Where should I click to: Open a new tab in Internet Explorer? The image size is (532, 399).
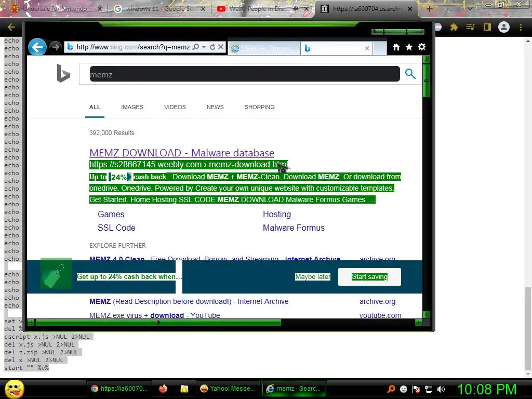coord(380,48)
